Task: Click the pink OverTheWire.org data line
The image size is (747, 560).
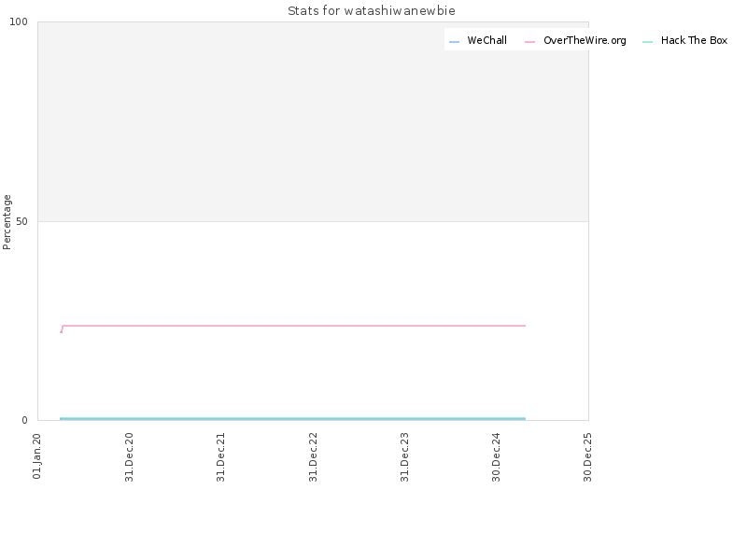Action: (293, 326)
